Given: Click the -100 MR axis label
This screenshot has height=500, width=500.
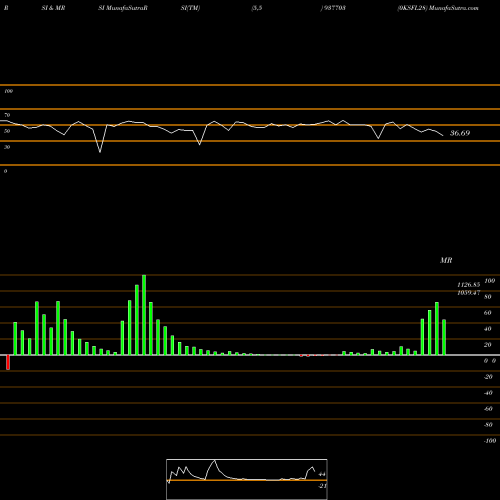Looking at the screenshot, I should [490, 441].
